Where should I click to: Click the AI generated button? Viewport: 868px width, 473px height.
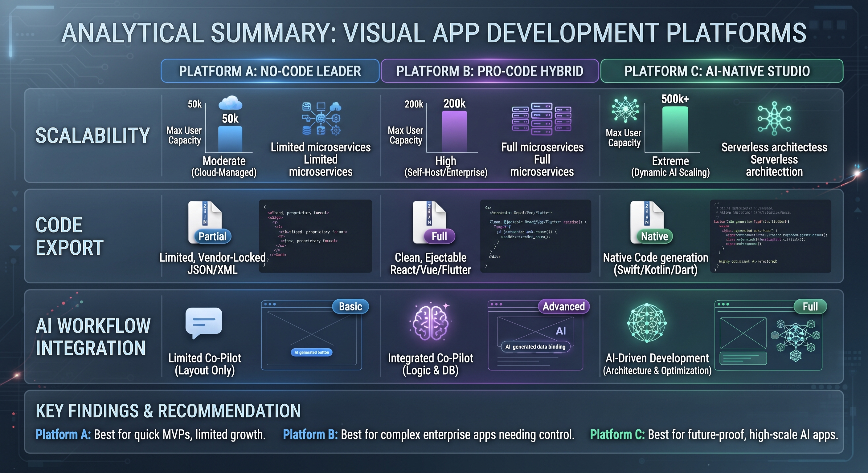coord(311,352)
